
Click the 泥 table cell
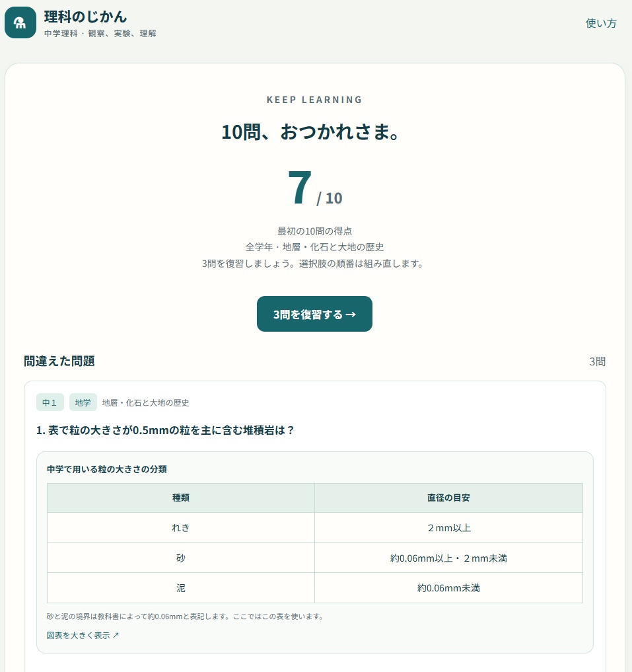pyautogui.click(x=181, y=587)
